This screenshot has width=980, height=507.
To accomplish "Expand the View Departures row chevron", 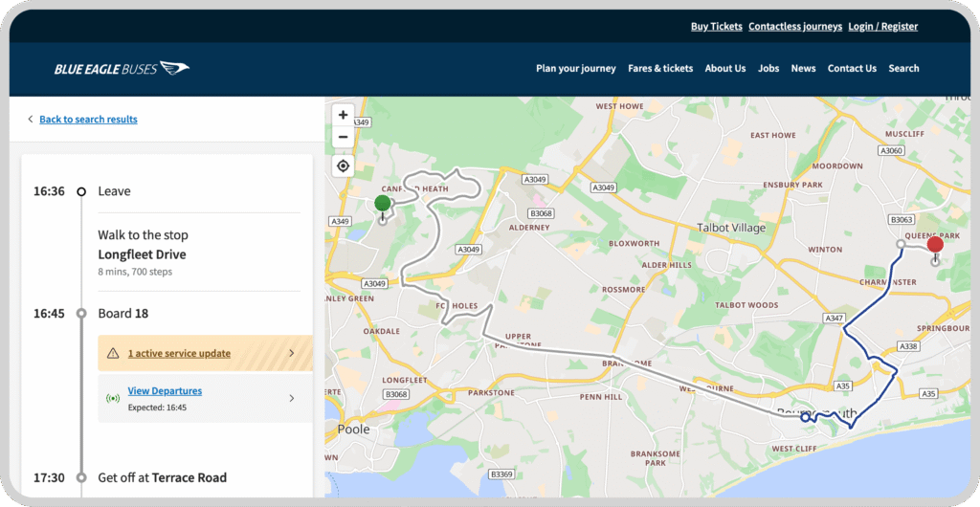I will [x=292, y=398].
